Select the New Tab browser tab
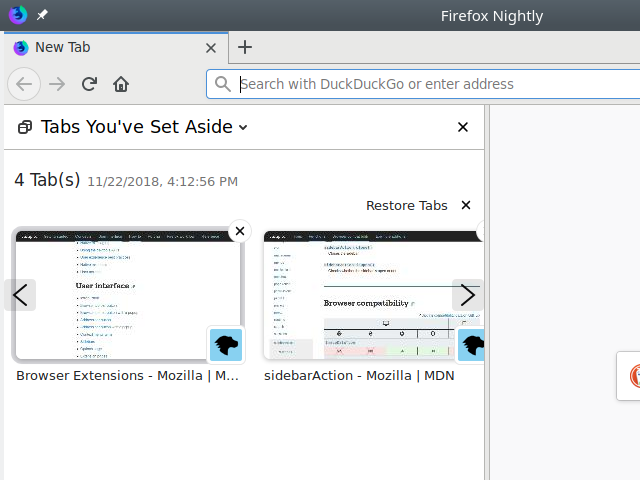Viewport: 640px width, 480px height. pyautogui.click(x=116, y=47)
